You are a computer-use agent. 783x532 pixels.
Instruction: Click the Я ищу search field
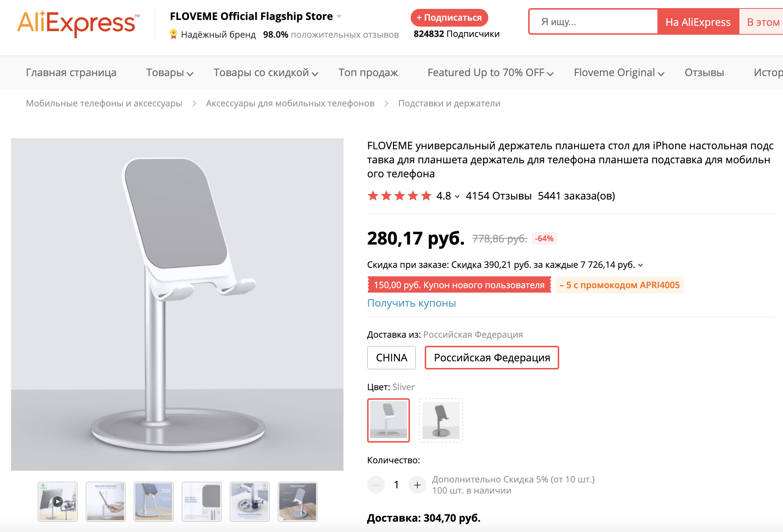(593, 22)
